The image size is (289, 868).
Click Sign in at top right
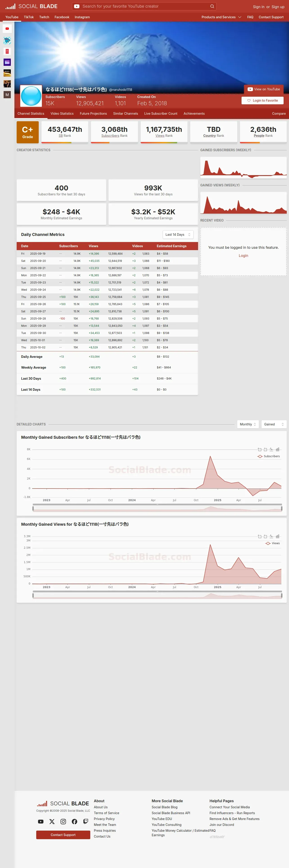tap(258, 7)
